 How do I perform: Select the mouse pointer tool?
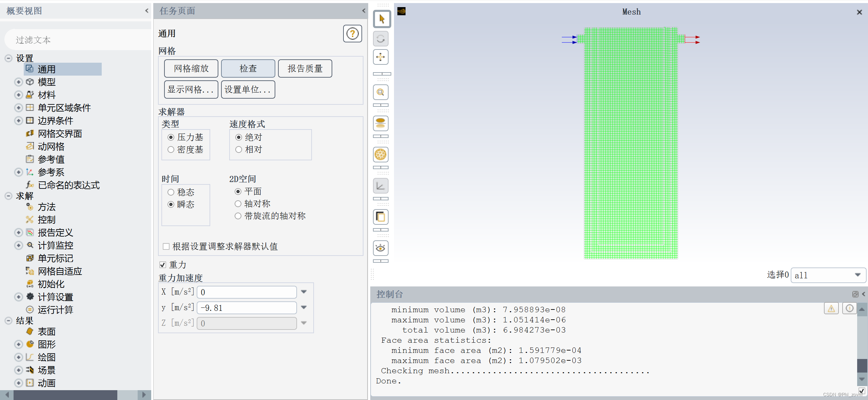click(x=382, y=19)
